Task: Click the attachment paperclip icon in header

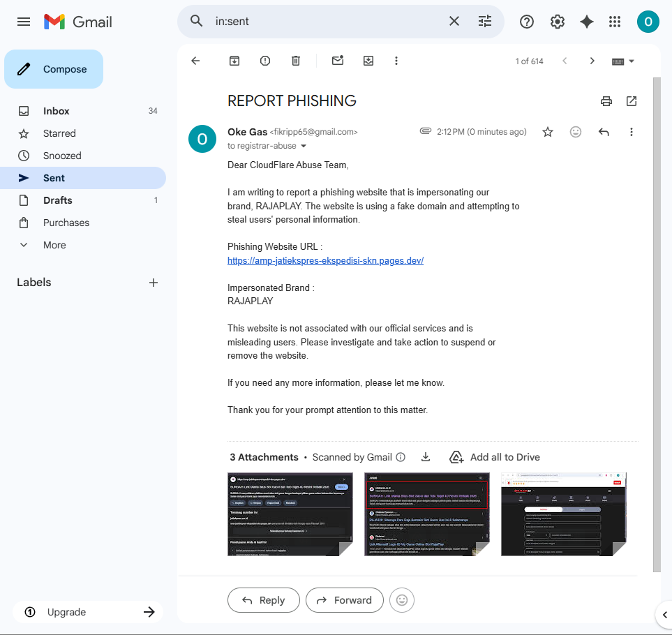Action: pos(425,131)
